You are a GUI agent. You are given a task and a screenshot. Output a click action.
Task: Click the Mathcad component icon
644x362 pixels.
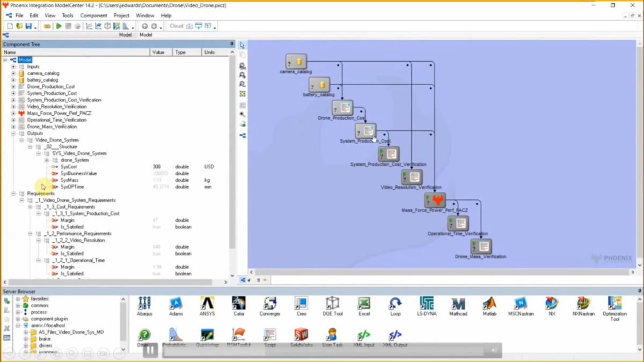(458, 307)
